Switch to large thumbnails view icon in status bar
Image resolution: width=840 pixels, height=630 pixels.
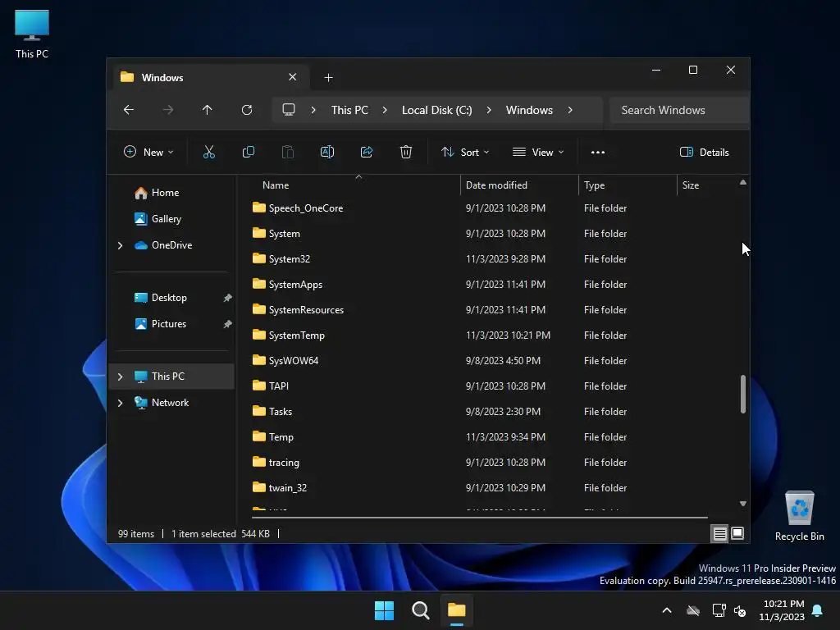pyautogui.click(x=737, y=533)
